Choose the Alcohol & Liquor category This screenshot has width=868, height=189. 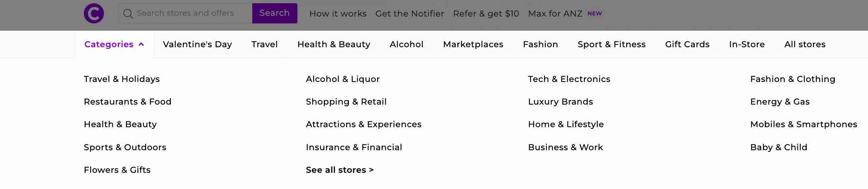(343, 79)
